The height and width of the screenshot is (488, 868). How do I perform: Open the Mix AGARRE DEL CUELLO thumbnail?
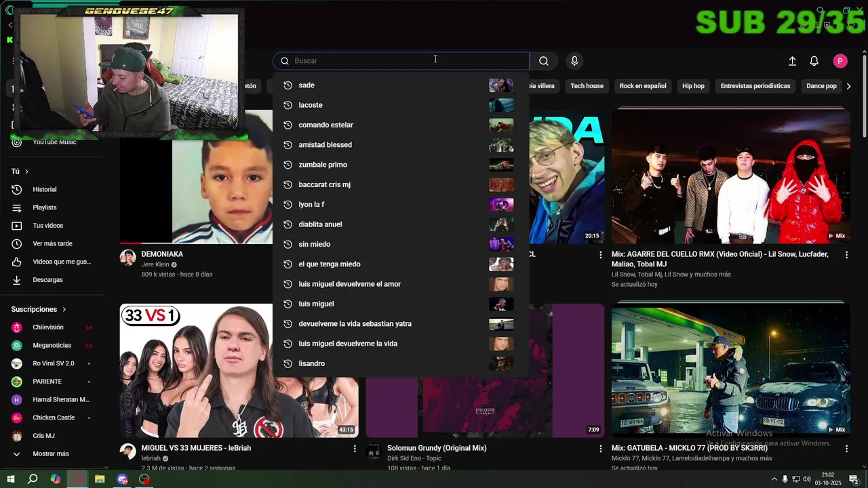tap(730, 176)
